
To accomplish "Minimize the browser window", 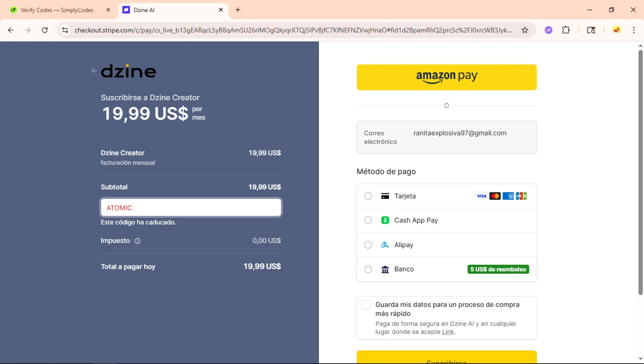I will [589, 10].
